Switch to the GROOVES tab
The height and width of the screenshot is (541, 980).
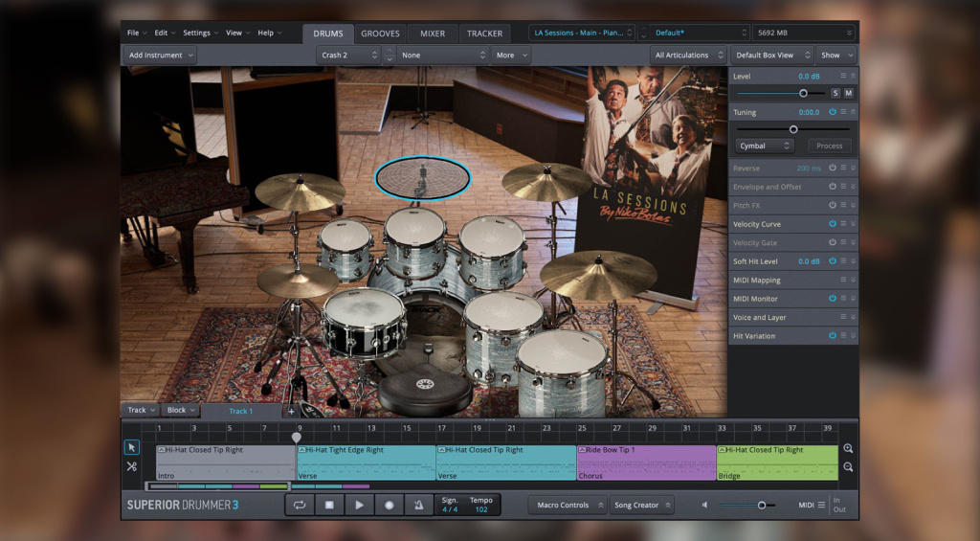[380, 34]
